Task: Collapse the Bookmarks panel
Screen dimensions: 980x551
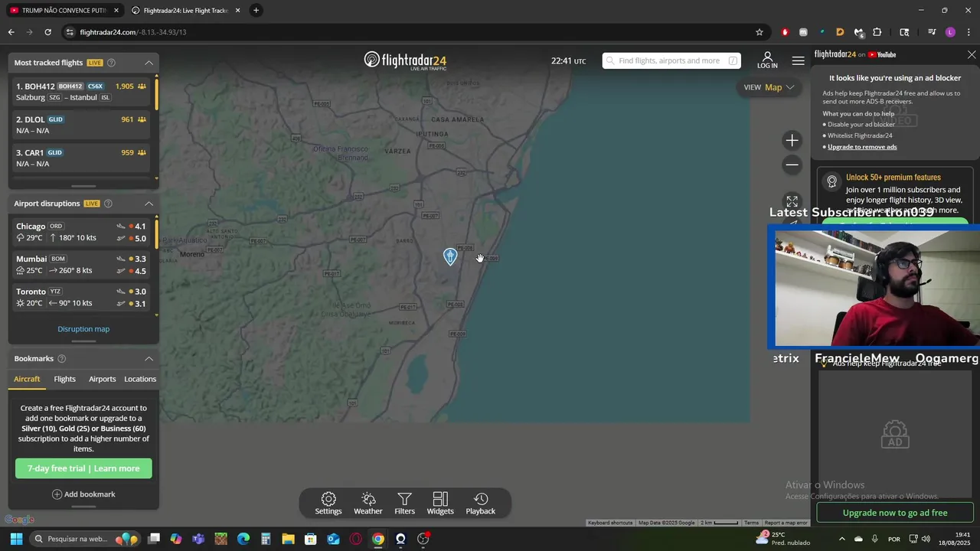Action: tap(149, 359)
